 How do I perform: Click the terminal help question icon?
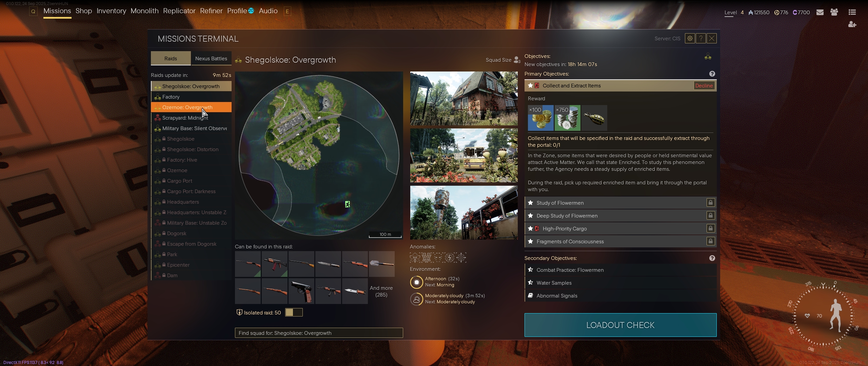701,38
